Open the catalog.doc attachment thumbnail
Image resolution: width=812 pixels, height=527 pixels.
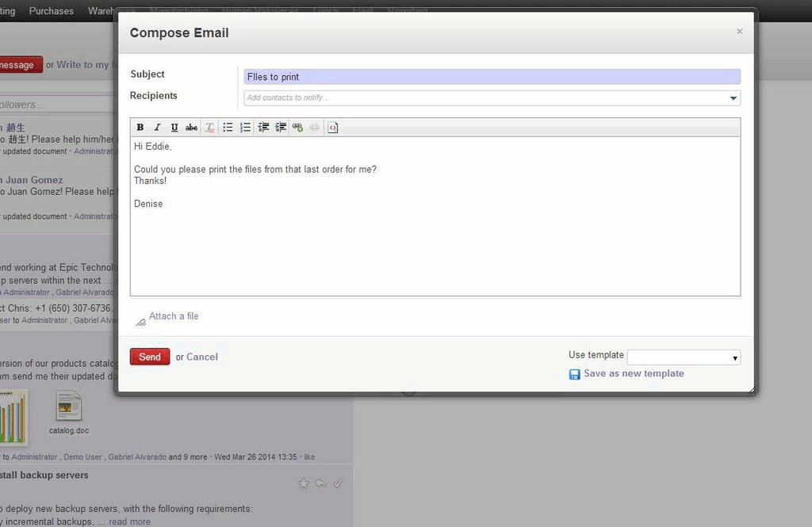[69, 407]
